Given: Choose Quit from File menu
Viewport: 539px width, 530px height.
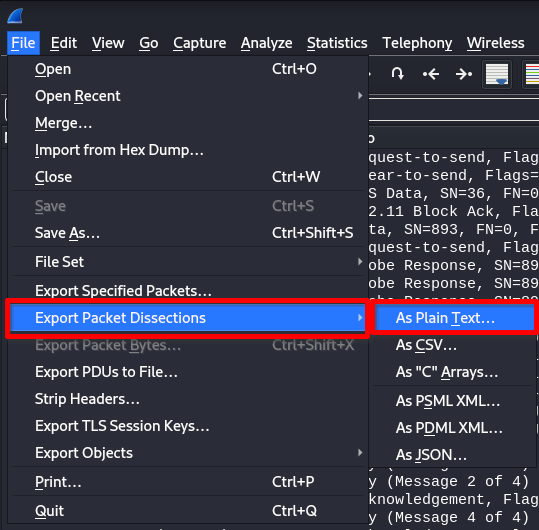Looking at the screenshot, I should click(188, 511).
